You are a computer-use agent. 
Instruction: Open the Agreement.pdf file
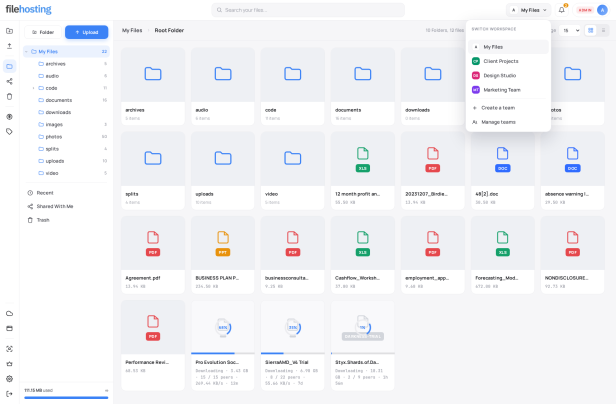point(153,255)
